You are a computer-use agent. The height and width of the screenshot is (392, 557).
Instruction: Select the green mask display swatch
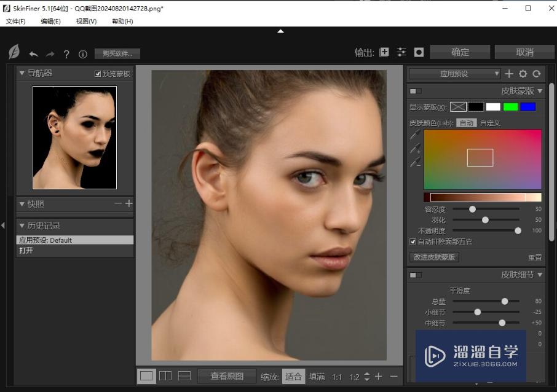[510, 107]
